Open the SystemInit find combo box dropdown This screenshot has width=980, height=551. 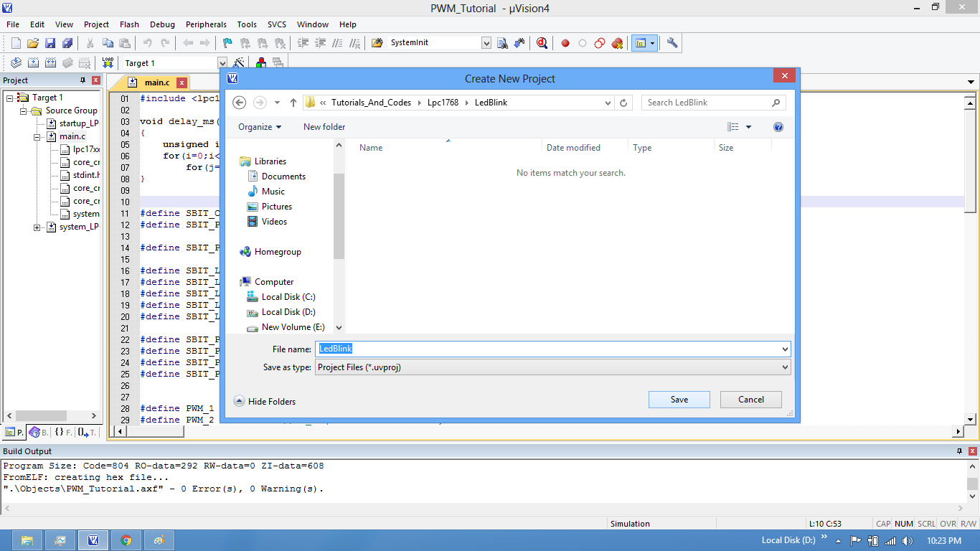[486, 43]
